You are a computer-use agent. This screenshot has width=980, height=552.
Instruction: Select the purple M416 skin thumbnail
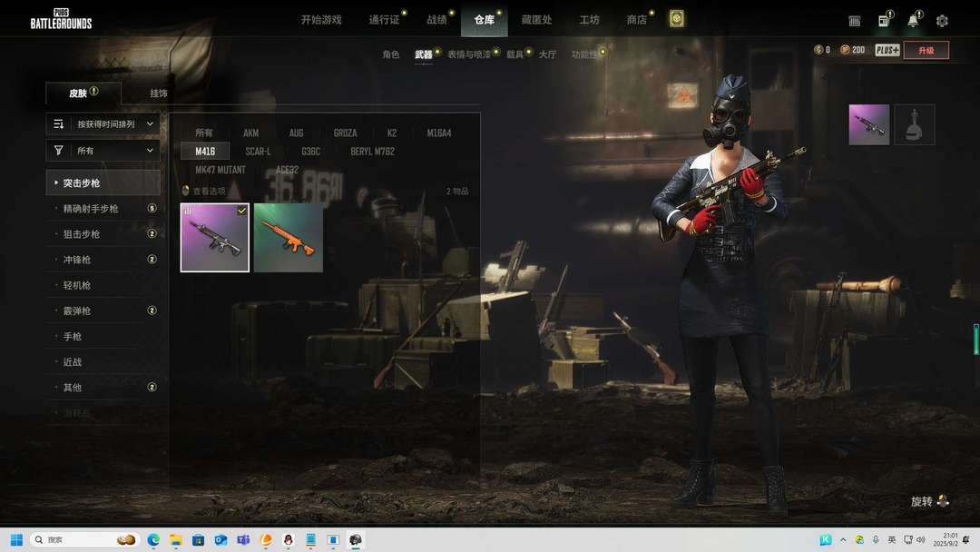pos(215,238)
